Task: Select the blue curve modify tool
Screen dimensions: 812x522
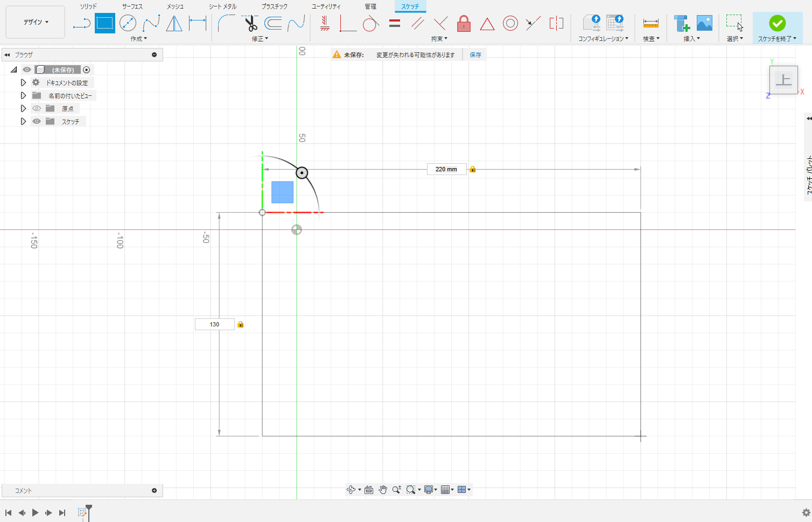Action: (x=296, y=23)
